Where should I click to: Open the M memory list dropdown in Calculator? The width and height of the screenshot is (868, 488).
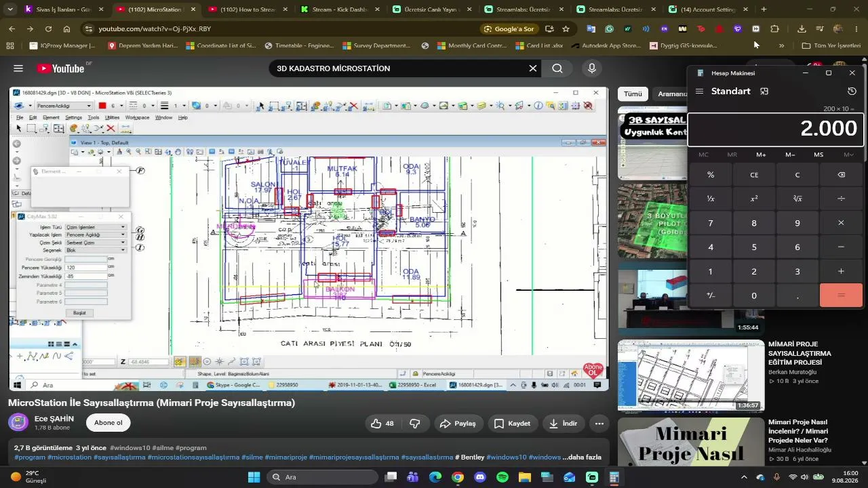click(x=848, y=155)
